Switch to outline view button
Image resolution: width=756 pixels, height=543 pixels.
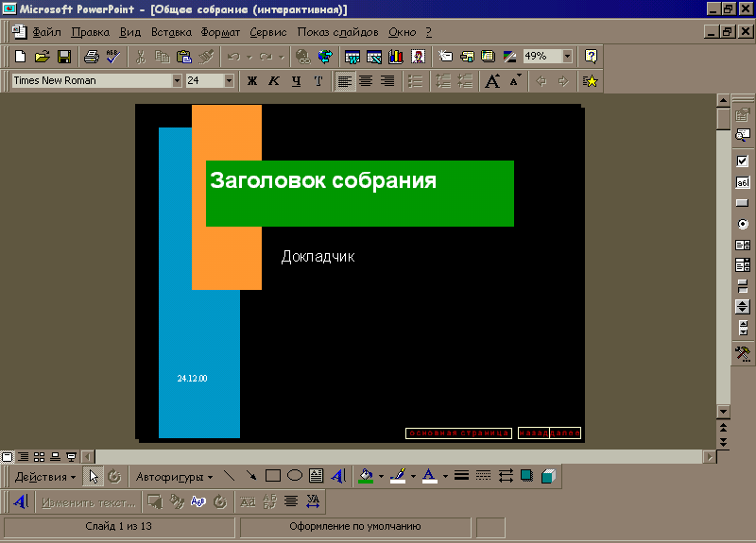coord(23,457)
